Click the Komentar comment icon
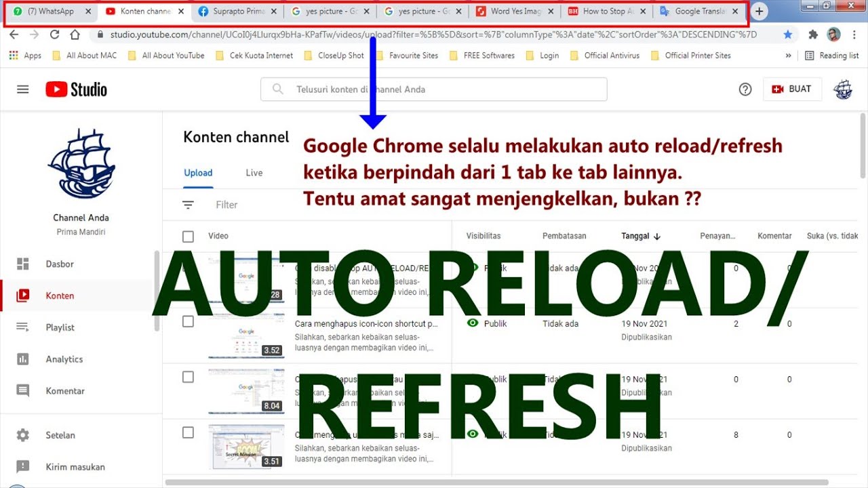This screenshot has width=868, height=488. [x=23, y=391]
